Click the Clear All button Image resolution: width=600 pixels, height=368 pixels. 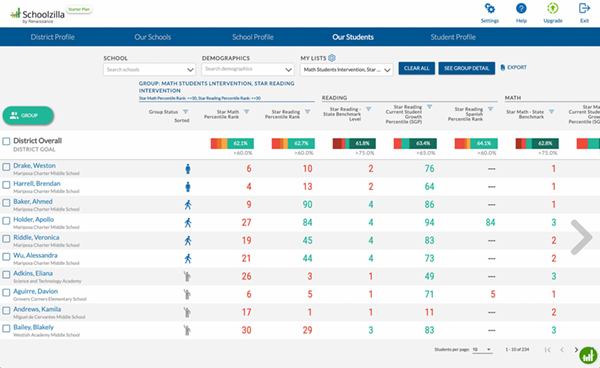[416, 68]
